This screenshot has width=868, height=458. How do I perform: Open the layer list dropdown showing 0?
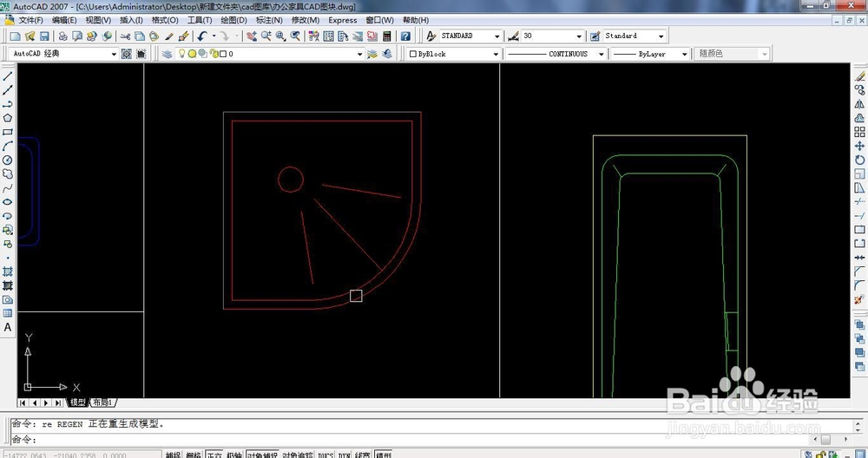tap(360, 54)
